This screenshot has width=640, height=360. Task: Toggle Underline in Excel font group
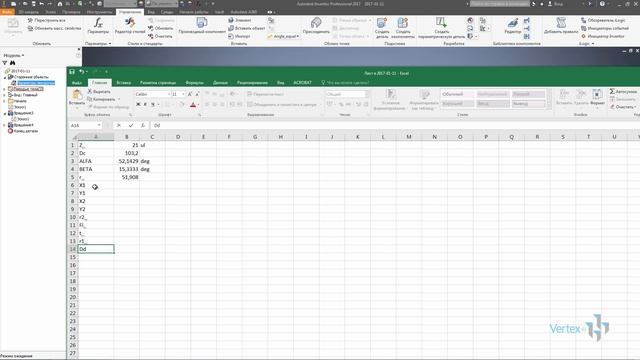coord(153,104)
